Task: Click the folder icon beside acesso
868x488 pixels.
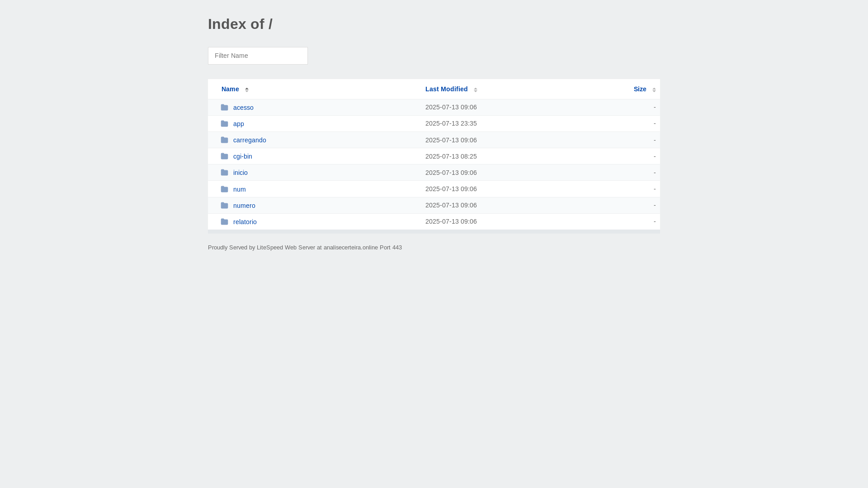Action: click(224, 108)
